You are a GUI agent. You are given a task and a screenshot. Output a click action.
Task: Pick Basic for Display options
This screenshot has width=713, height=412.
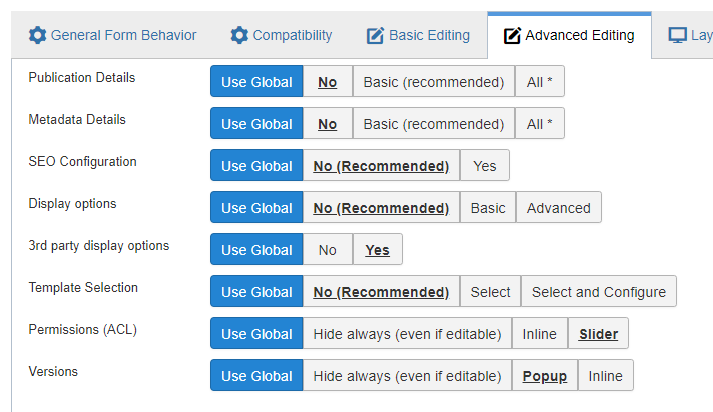tap(488, 207)
